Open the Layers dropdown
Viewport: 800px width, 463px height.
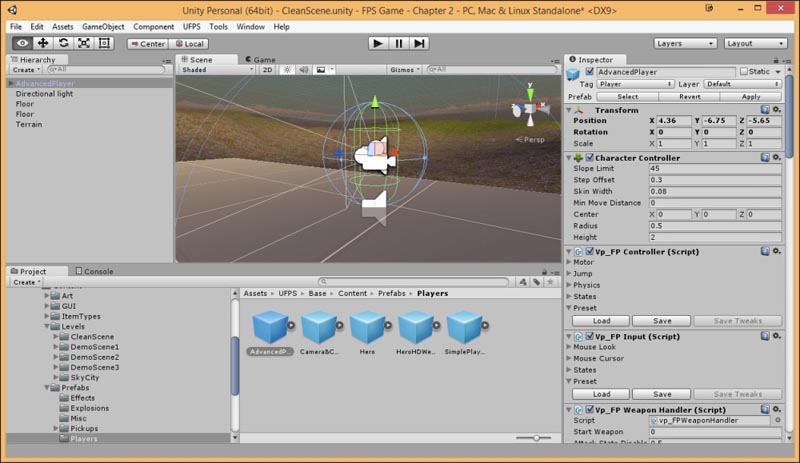point(684,43)
